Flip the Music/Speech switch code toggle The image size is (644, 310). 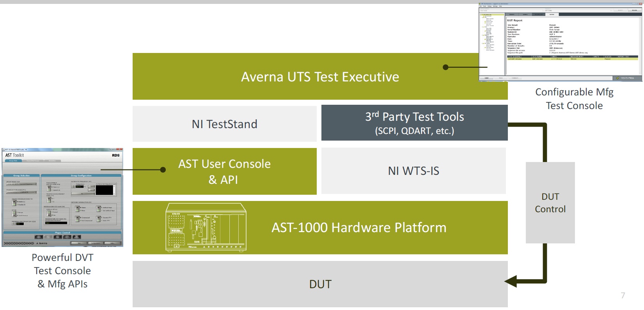tap(49, 188)
